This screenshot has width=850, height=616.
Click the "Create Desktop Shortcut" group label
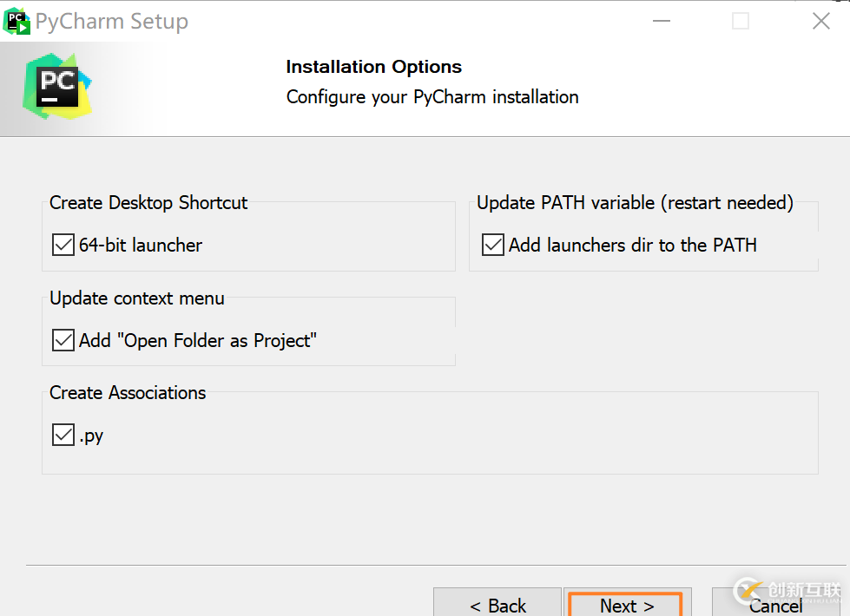148,202
